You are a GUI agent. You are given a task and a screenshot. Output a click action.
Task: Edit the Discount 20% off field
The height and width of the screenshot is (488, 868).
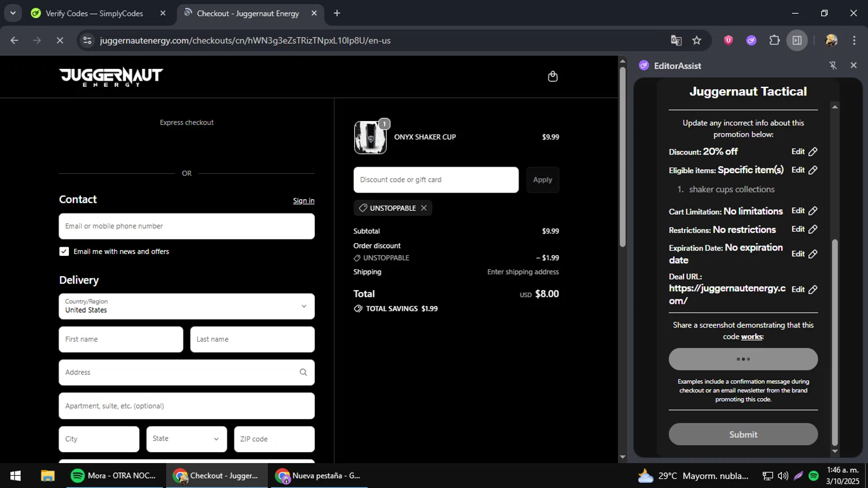pyautogui.click(x=804, y=152)
